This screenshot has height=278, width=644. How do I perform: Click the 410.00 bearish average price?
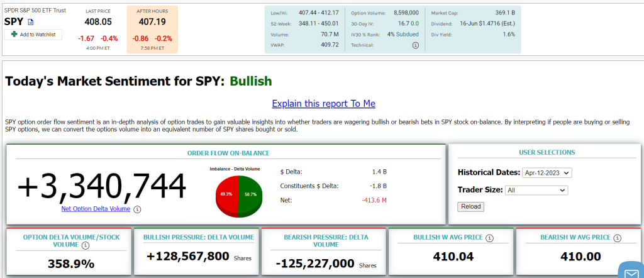pos(580,257)
